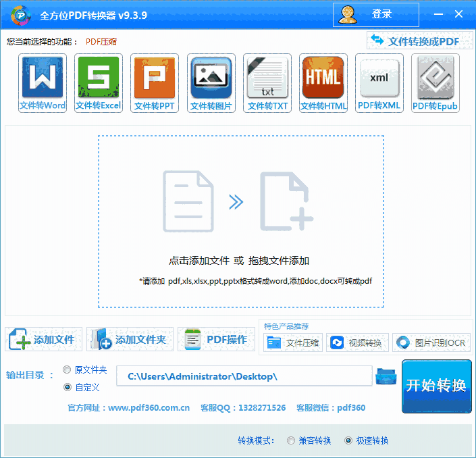Open the 图片识别OCR recommended product
This screenshot has width=476, height=458.
pos(431,342)
